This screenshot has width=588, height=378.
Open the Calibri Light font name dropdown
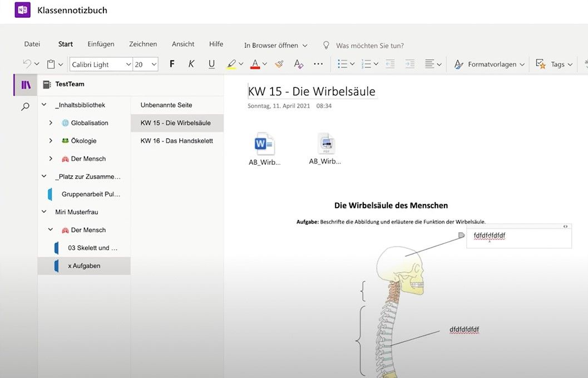(x=129, y=65)
